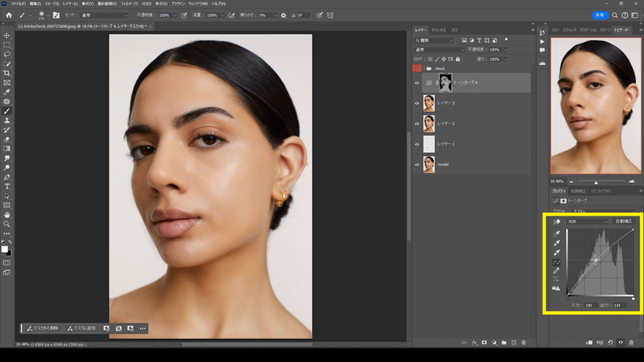Select the Lasso tool
This screenshot has height=362, width=644.
(x=7, y=54)
